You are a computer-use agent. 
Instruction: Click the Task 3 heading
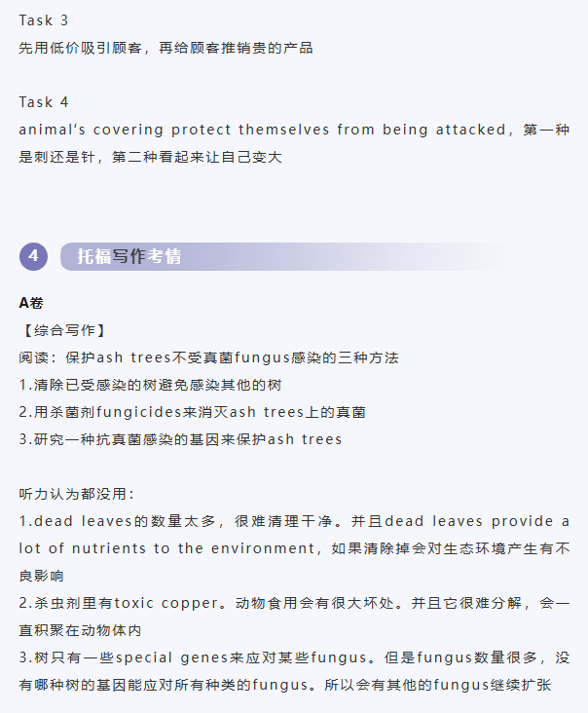[x=44, y=19]
